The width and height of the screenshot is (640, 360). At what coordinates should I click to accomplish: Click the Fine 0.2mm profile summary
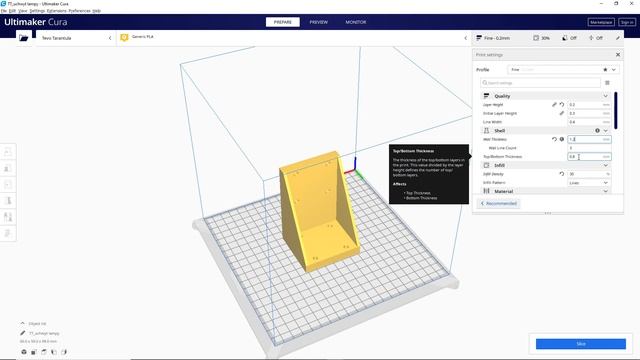493,38
